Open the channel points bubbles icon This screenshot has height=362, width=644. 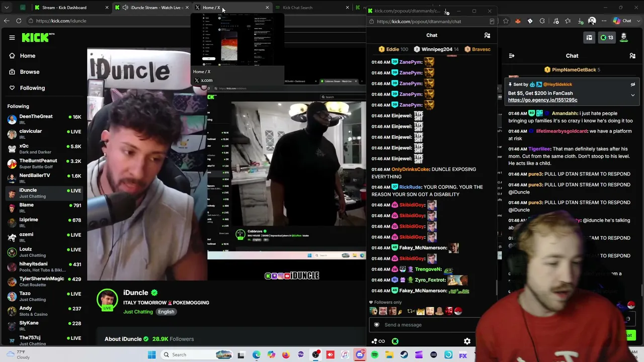coord(378,341)
